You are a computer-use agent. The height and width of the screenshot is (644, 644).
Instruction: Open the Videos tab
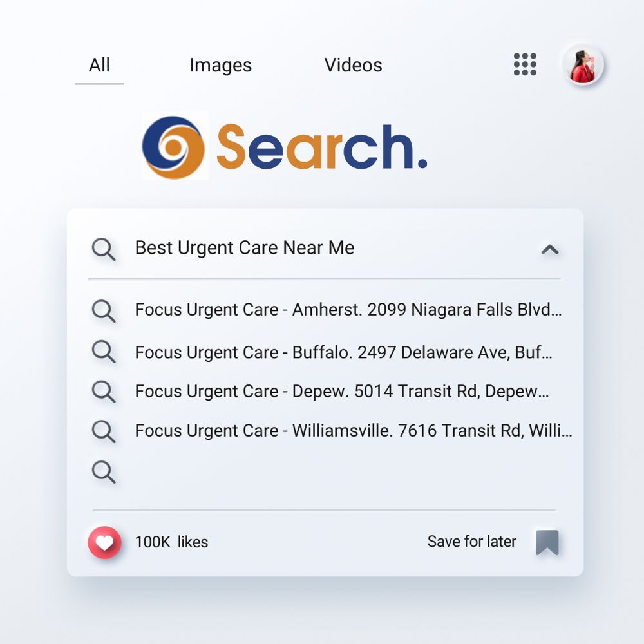click(353, 65)
